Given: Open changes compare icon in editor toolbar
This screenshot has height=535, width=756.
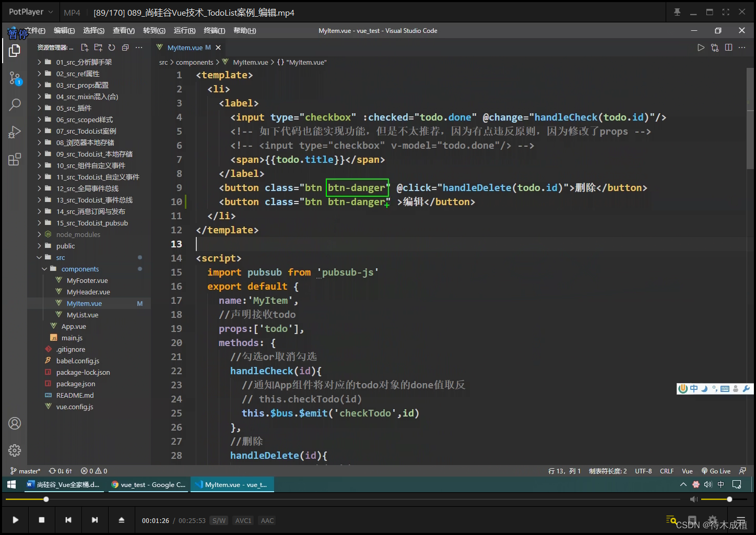Looking at the screenshot, I should pyautogui.click(x=715, y=47).
